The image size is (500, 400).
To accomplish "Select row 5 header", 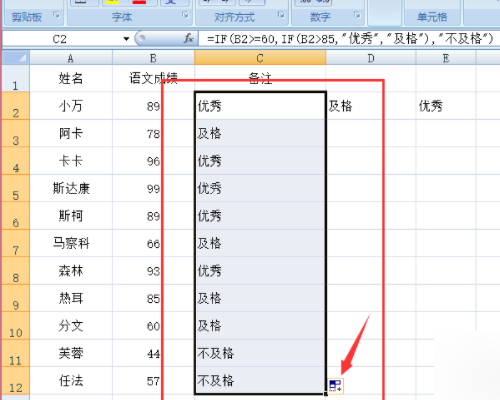I will [x=16, y=188].
